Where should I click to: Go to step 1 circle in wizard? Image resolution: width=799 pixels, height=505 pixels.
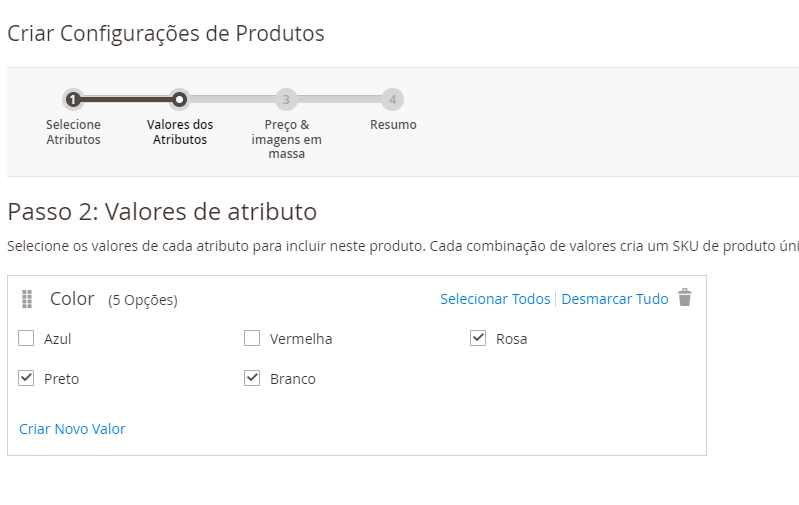(73, 99)
